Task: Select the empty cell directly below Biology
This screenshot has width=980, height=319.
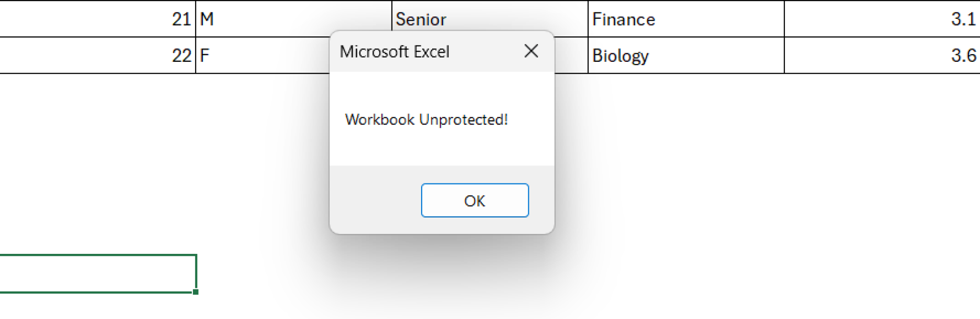Action: 685,92
